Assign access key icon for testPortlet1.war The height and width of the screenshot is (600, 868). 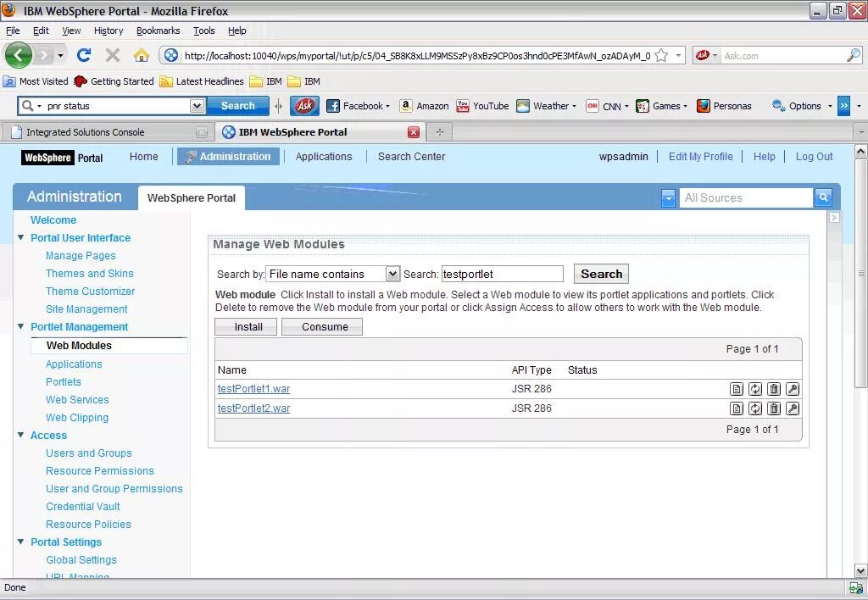coord(793,389)
